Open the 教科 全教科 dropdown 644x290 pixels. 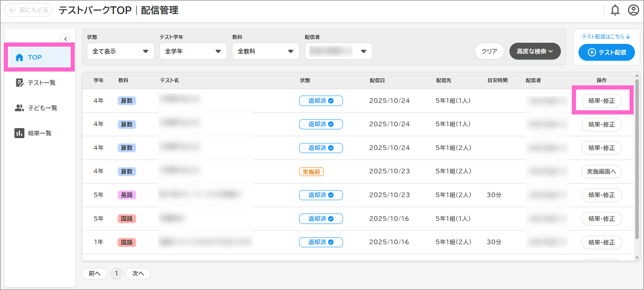pyautogui.click(x=266, y=51)
